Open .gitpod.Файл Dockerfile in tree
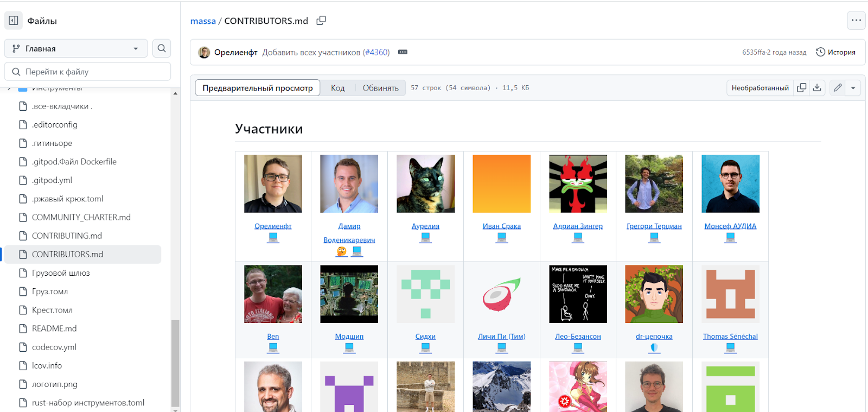868x412 pixels. coord(74,162)
